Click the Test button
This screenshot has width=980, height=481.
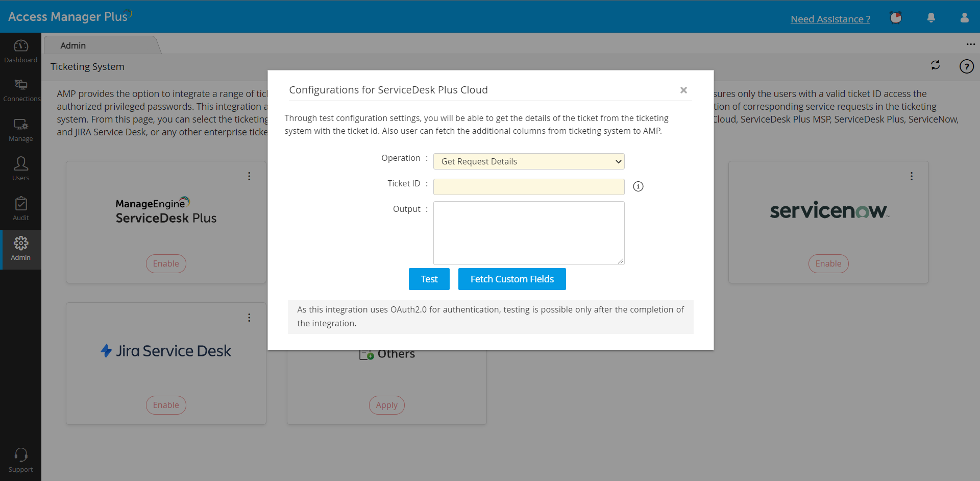pos(429,279)
